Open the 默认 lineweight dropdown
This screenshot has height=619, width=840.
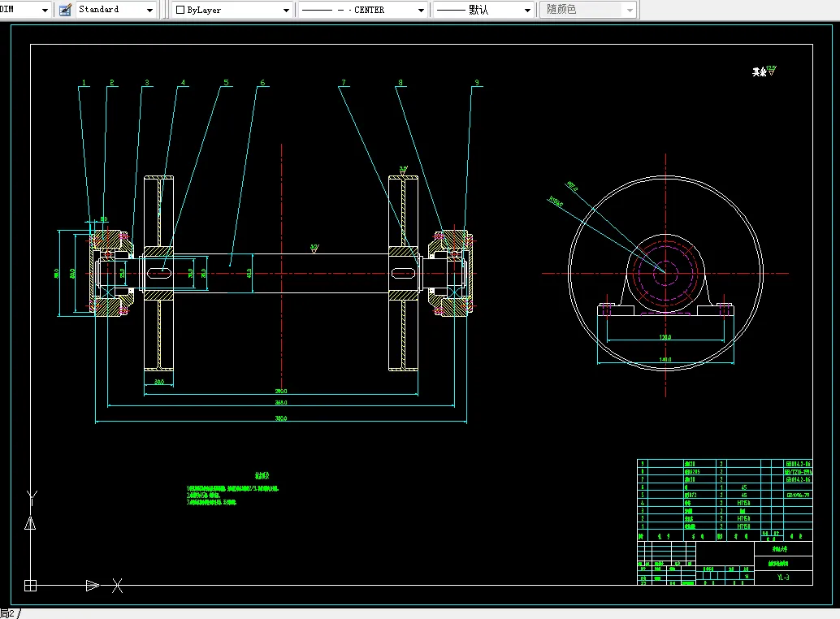click(x=526, y=10)
